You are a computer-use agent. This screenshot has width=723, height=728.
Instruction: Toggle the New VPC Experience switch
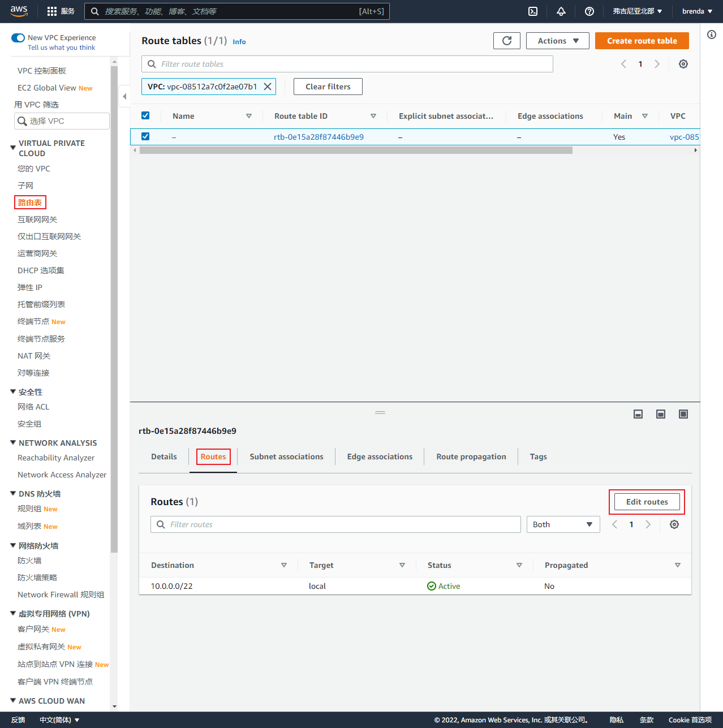(18, 38)
